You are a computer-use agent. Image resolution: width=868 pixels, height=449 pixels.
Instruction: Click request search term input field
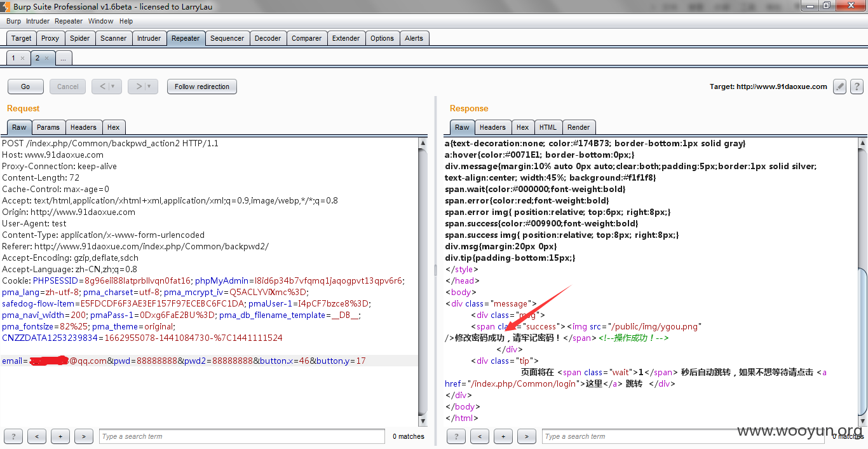[x=242, y=436]
